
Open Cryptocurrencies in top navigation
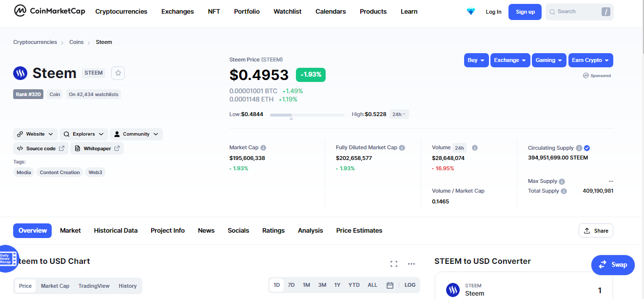click(x=121, y=11)
